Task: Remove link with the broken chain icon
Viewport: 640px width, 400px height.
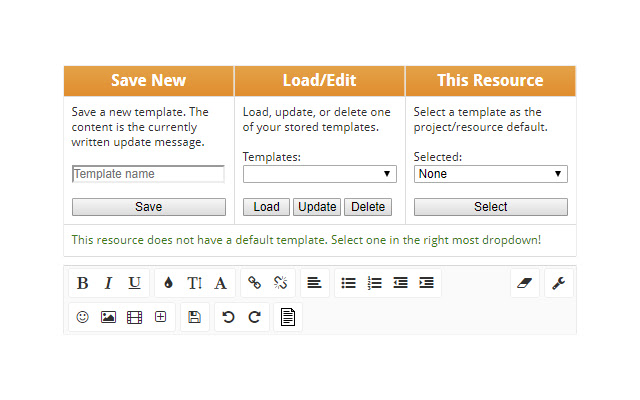Action: pos(280,283)
